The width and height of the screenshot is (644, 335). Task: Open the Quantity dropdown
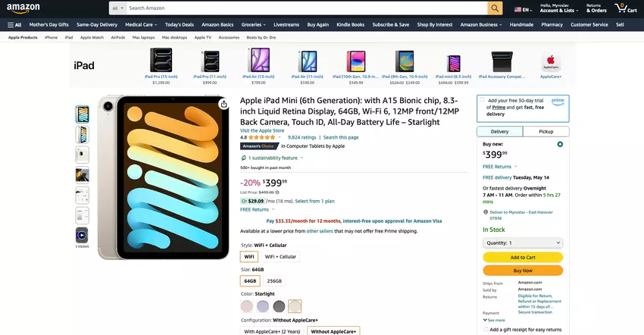point(523,243)
